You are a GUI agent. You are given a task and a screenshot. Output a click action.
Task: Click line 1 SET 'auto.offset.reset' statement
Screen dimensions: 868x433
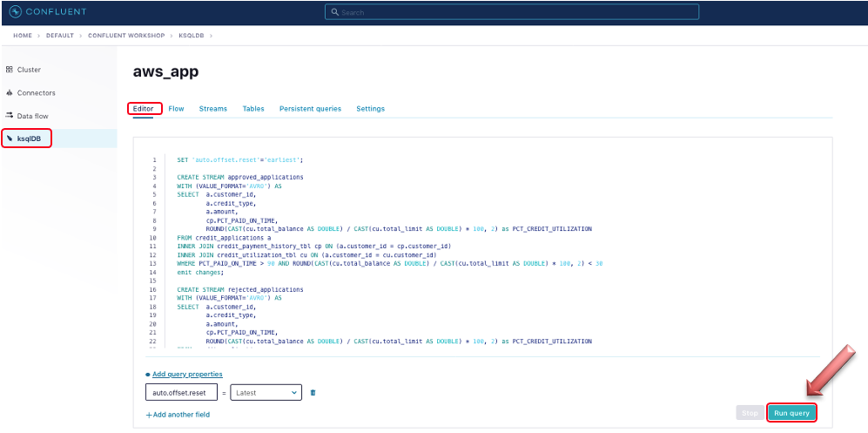pos(240,159)
